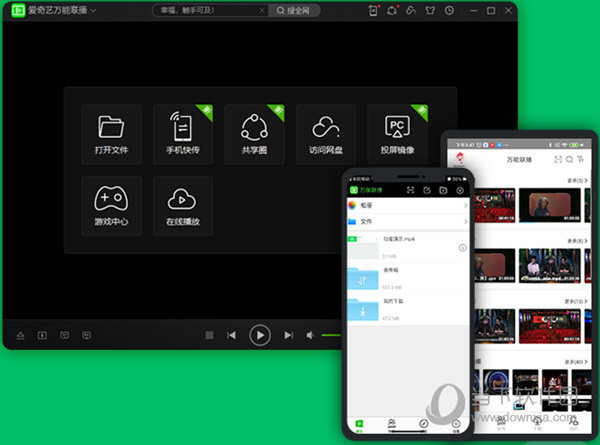Viewport: 600px width, 445px height.
Task: Open the toolbox icon in the title bar
Action: coord(411,10)
